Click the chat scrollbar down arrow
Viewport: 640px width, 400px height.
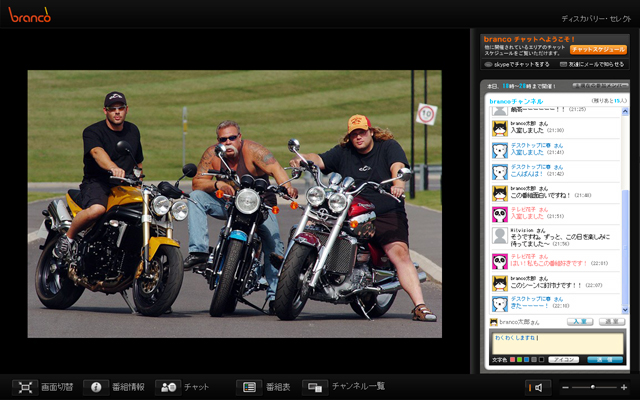pyautogui.click(x=626, y=308)
